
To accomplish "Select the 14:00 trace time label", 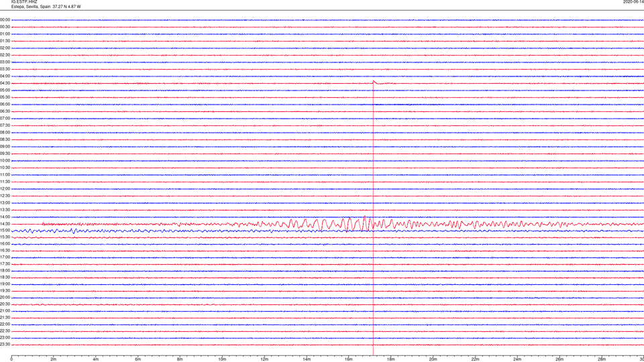I will coord(5,217).
